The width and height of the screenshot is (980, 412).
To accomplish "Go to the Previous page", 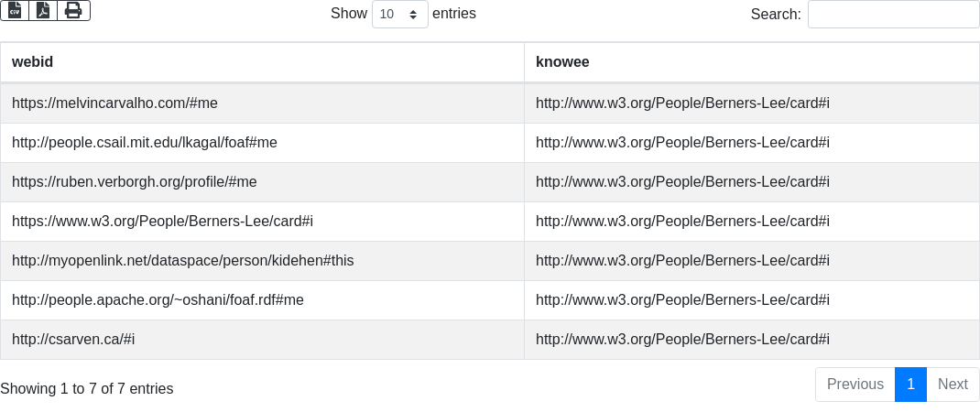I will [x=855, y=385].
